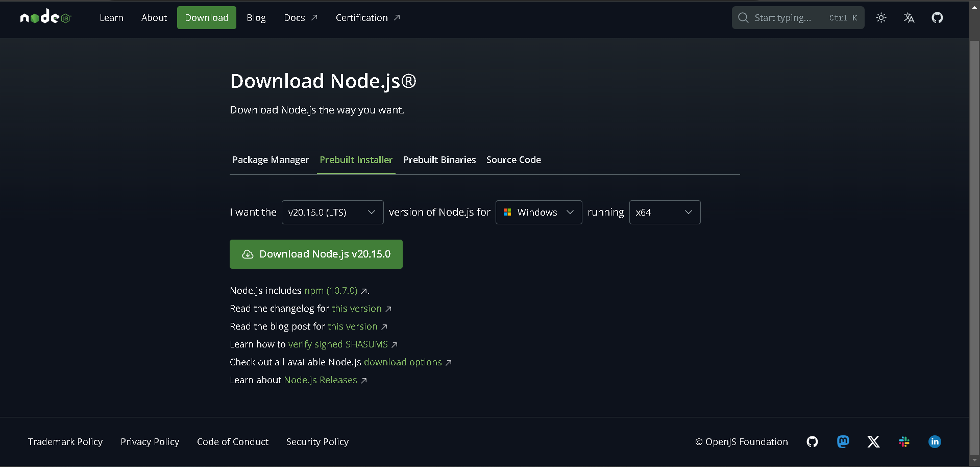
Task: Open the Learn menu item
Action: pyautogui.click(x=111, y=18)
